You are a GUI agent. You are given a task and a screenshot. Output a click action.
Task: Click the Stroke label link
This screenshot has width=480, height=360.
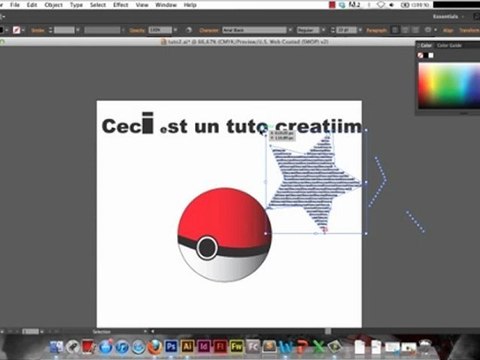[x=38, y=30]
